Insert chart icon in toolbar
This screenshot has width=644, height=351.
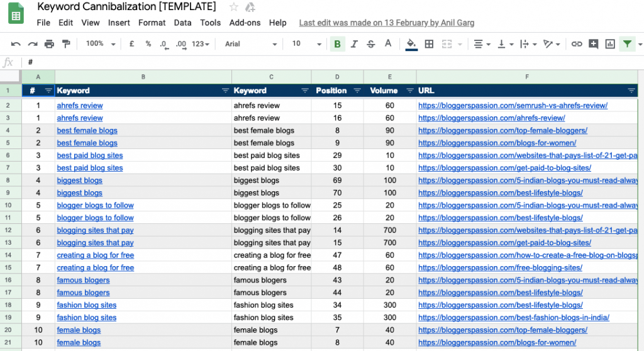point(610,44)
